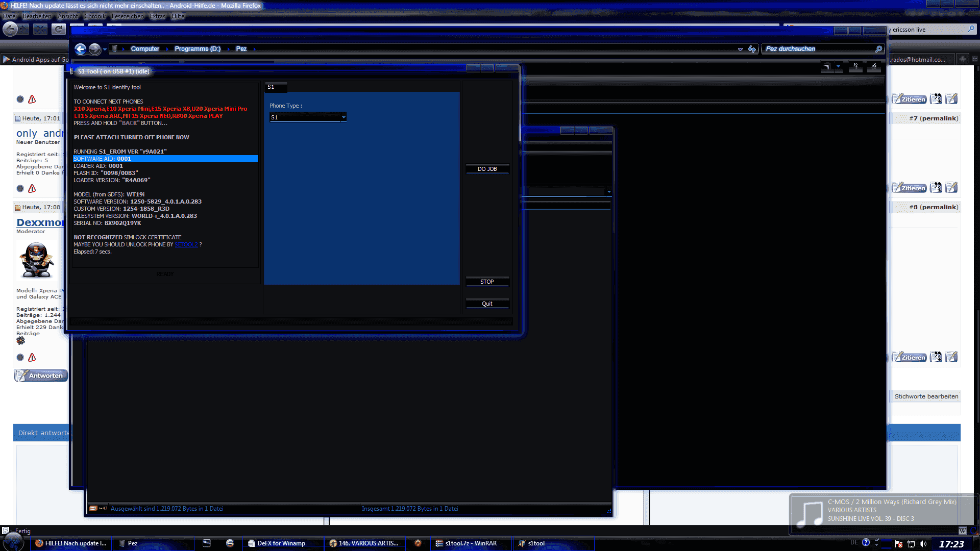980x551 pixels.
Task: Click Firefox new tab plus button
Action: [963, 59]
